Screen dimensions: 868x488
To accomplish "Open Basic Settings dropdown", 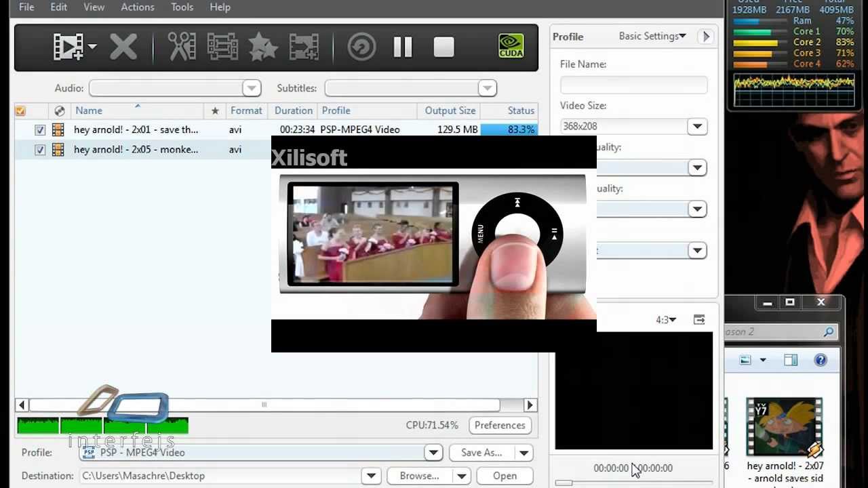I will (x=652, y=36).
